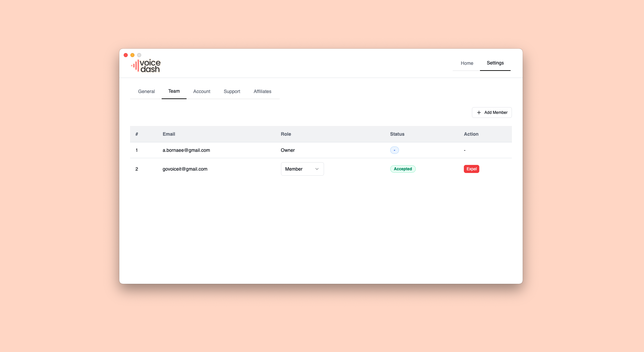Screen dimensions: 644x352
Task: Click the Add Member button
Action: coord(491,113)
